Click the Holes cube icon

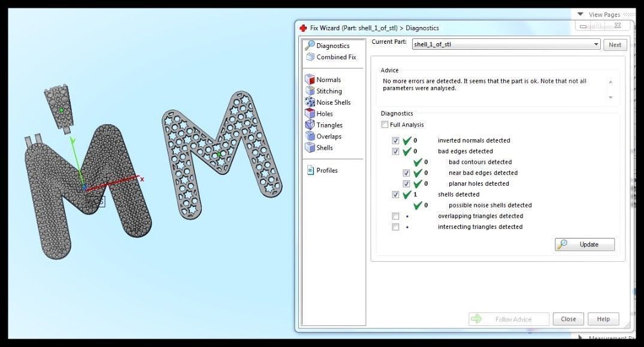coord(310,113)
